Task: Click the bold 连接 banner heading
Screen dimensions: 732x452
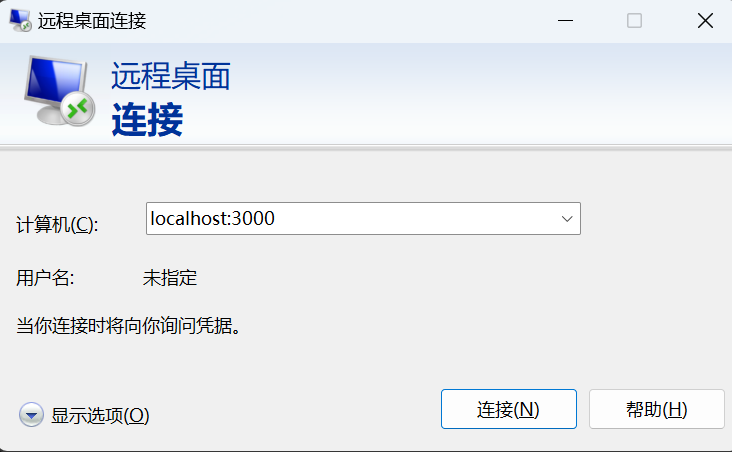Action: pyautogui.click(x=147, y=120)
